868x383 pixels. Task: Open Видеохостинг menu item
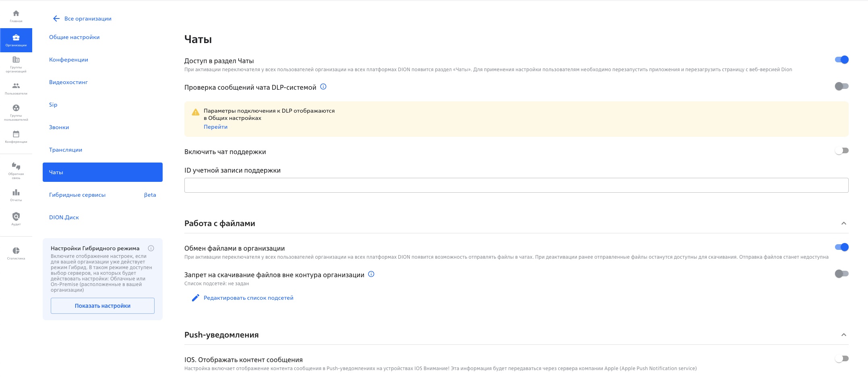(x=103, y=82)
